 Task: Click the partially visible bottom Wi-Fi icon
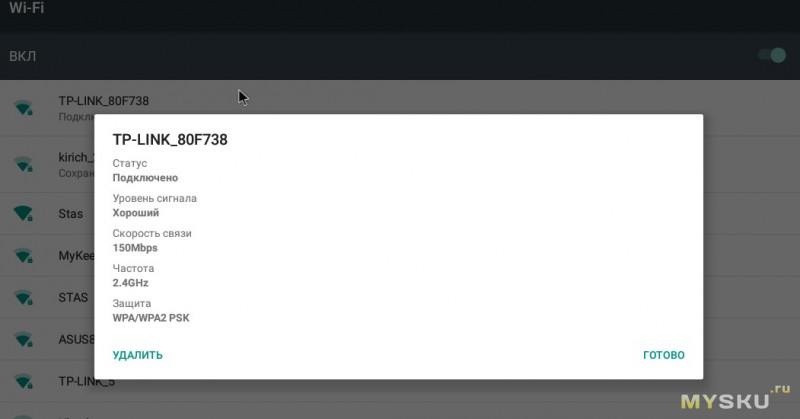tap(23, 417)
